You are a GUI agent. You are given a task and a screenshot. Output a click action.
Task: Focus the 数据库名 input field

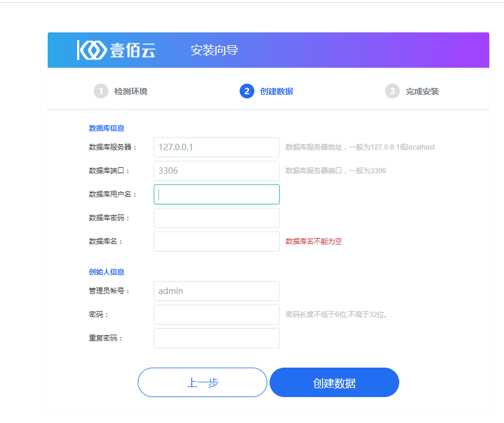217,242
